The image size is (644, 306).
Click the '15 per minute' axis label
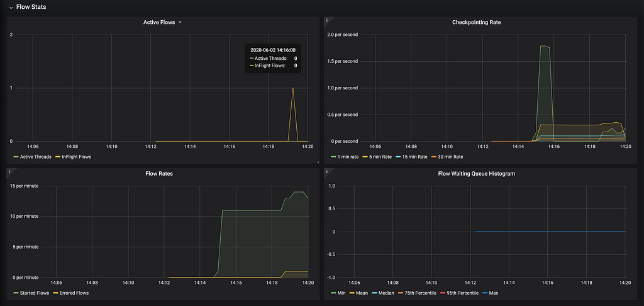pos(24,186)
